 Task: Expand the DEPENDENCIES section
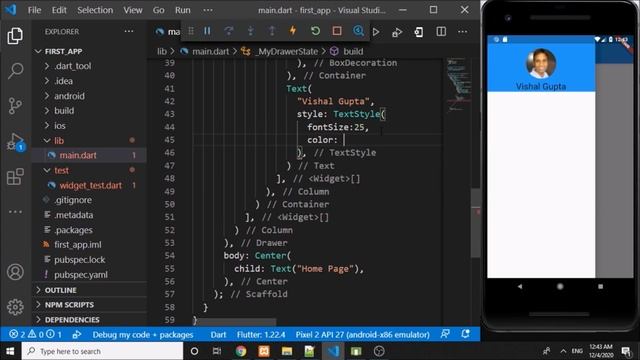tap(89, 320)
